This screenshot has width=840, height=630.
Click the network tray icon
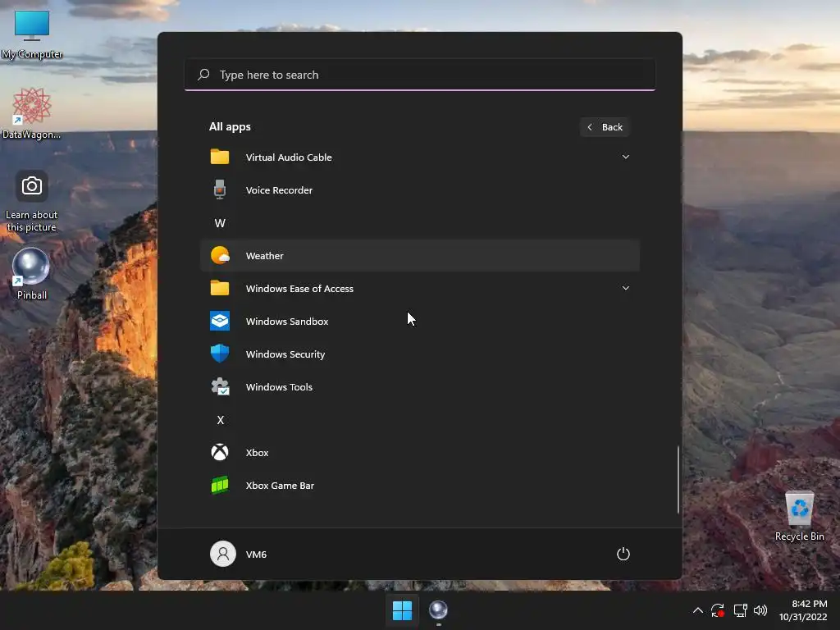[741, 610]
